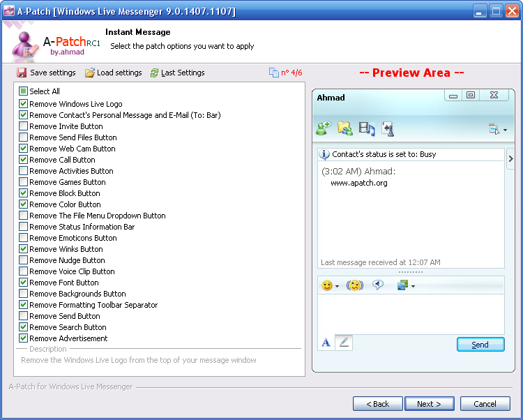Click the Voice Clip icon

click(x=378, y=285)
